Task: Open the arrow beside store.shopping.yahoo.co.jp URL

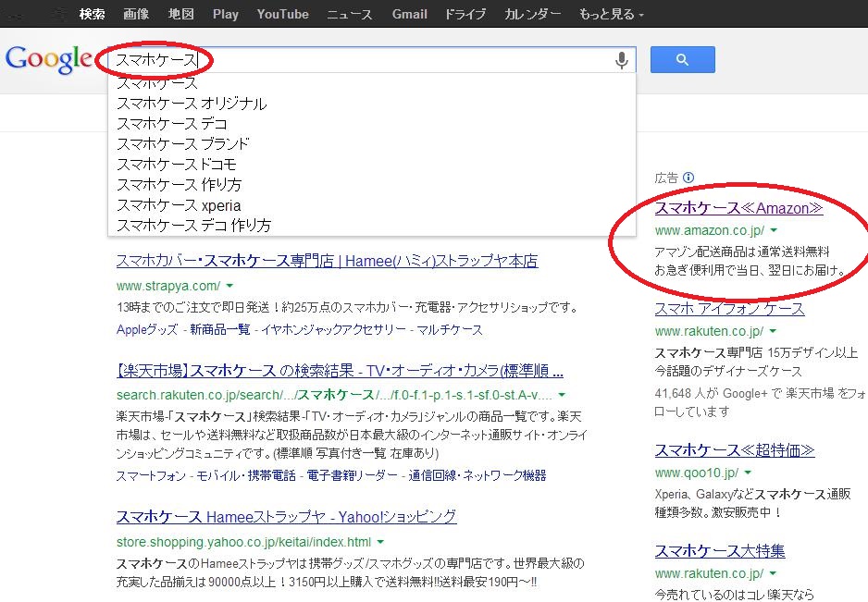Action: [380, 542]
